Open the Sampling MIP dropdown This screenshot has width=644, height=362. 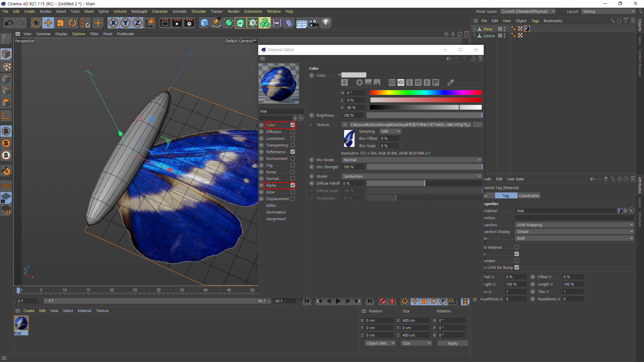390,131
